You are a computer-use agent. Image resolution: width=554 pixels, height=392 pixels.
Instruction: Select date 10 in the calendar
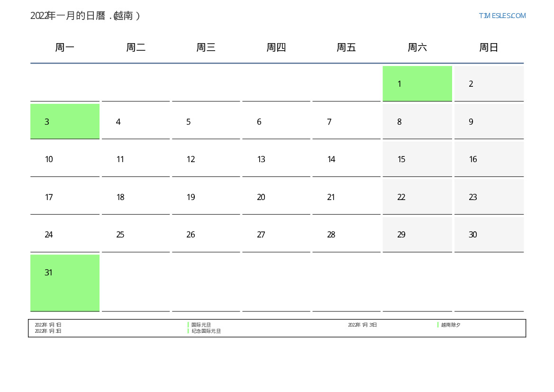(x=64, y=159)
